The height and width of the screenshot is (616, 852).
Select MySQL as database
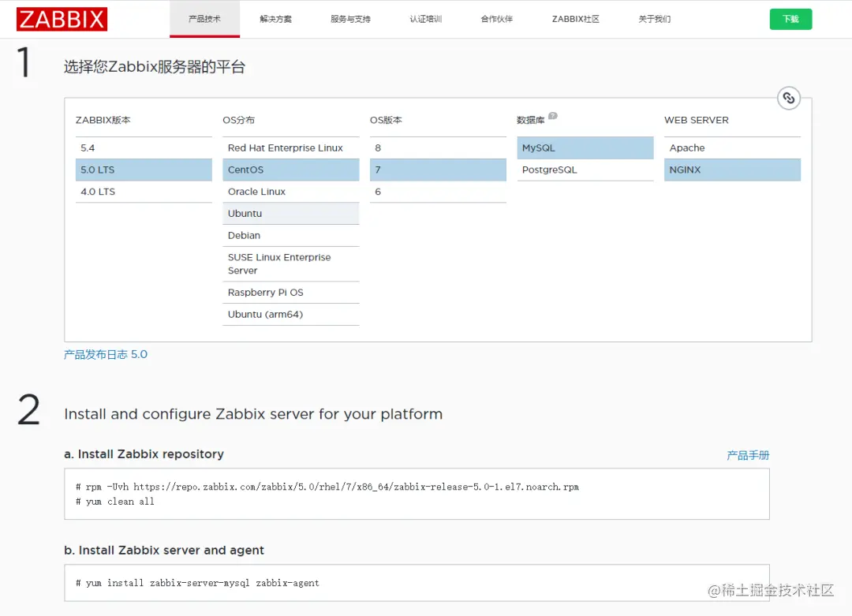585,147
